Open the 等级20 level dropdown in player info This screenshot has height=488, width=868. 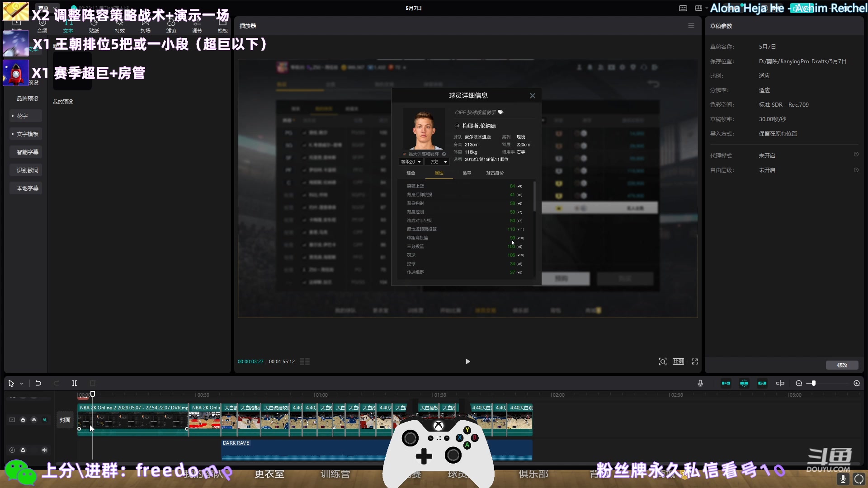(411, 162)
